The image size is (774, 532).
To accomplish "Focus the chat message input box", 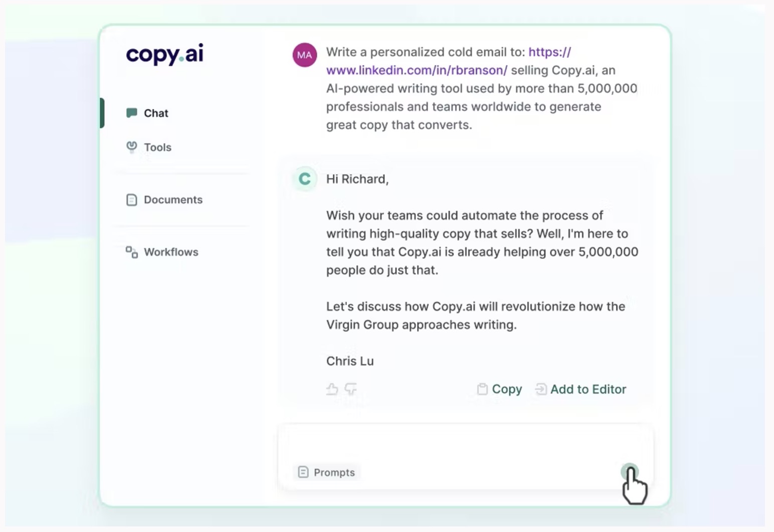I will pyautogui.click(x=465, y=457).
